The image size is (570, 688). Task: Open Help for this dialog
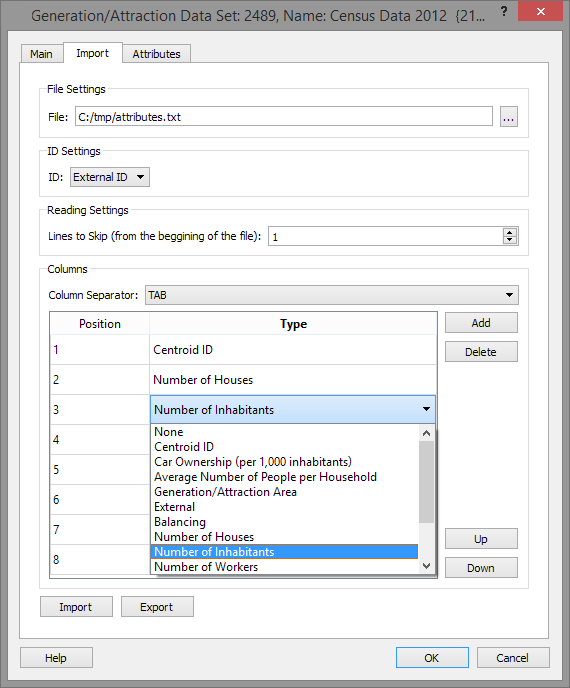point(56,658)
